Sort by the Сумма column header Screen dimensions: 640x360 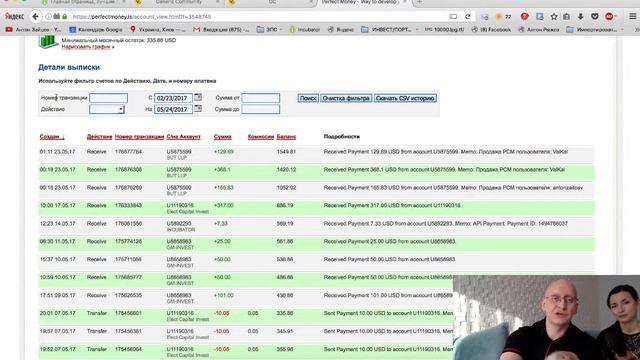pyautogui.click(x=222, y=137)
